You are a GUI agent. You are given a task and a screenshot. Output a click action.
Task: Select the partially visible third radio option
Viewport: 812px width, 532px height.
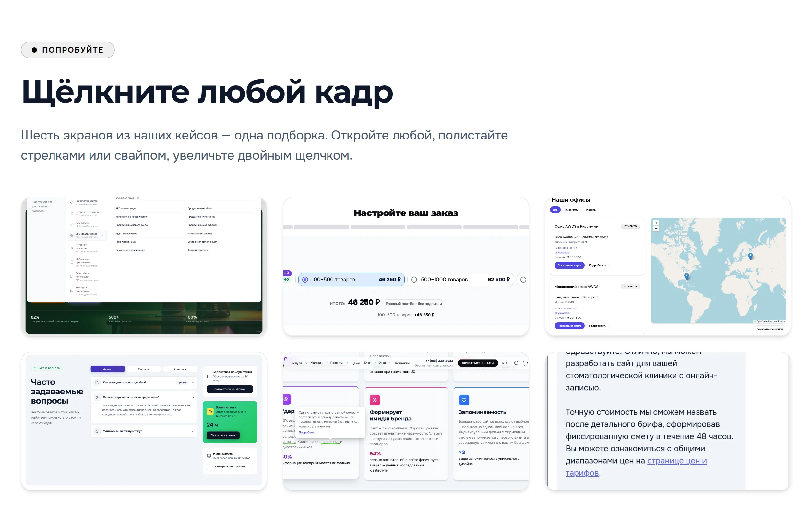(523, 280)
